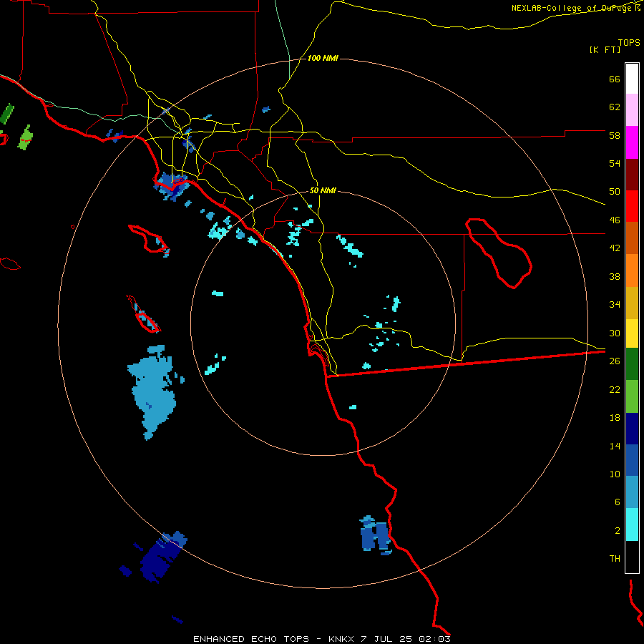Click the legend value 26
644x644 pixels.
[615, 361]
